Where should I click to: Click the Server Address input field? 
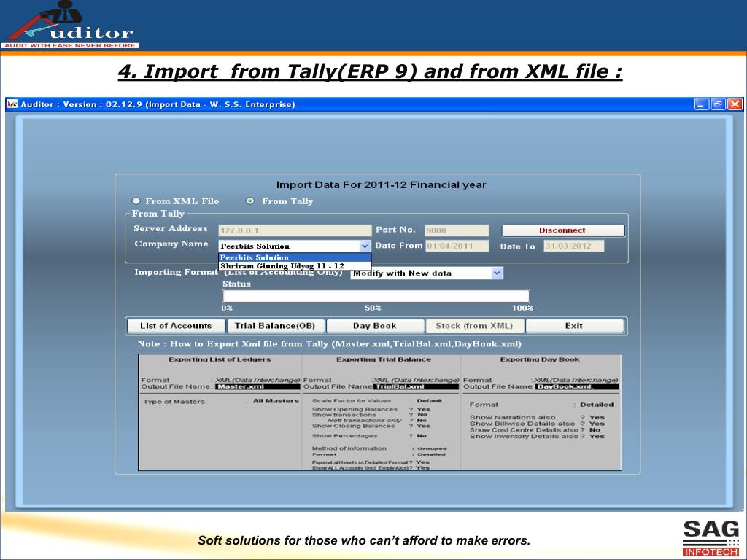click(x=295, y=230)
